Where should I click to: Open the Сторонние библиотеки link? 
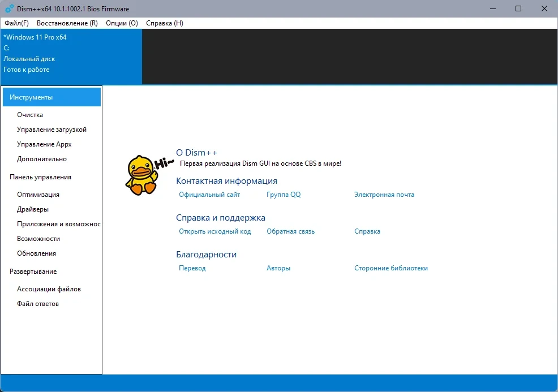390,268
